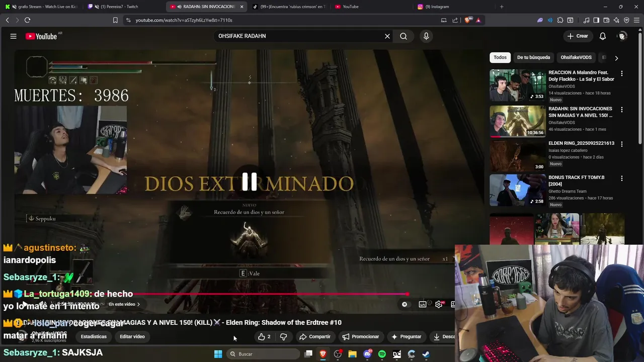Switch to grafo Stream Kick tab
The image size is (644, 362).
[x=41, y=7]
